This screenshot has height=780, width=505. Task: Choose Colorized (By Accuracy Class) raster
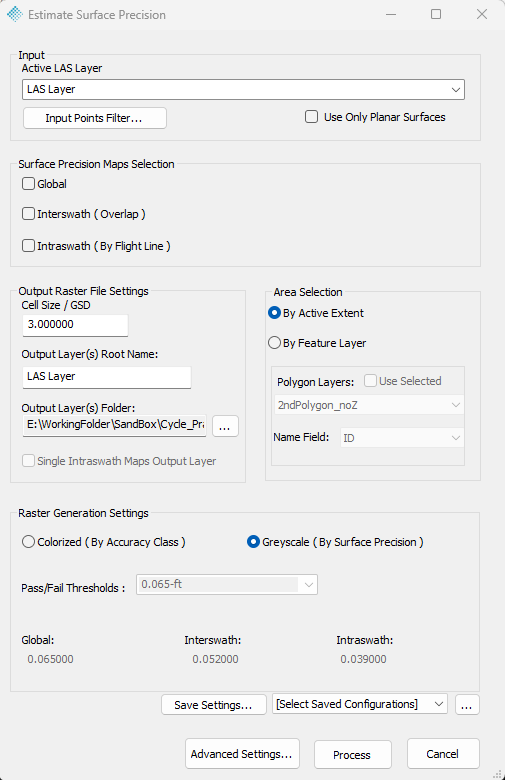tap(28, 542)
